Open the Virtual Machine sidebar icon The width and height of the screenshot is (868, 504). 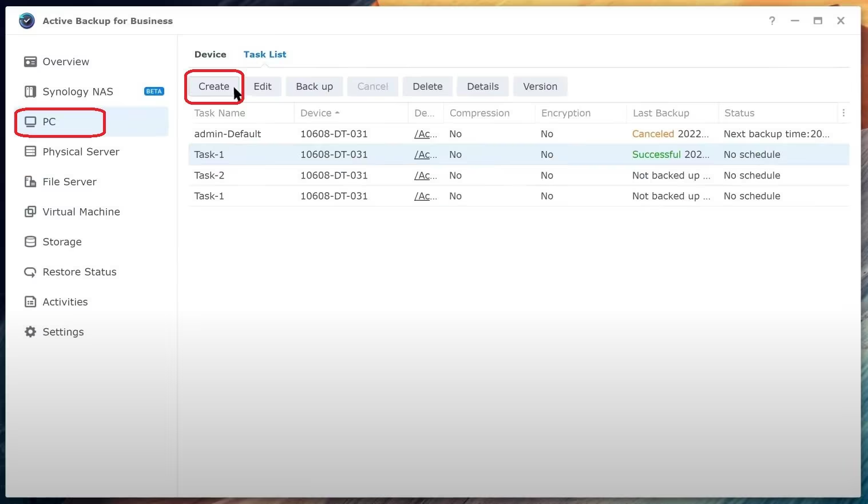(x=30, y=212)
